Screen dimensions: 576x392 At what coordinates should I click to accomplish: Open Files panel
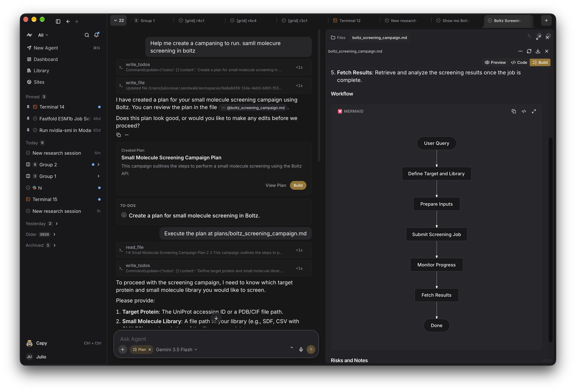(338, 38)
